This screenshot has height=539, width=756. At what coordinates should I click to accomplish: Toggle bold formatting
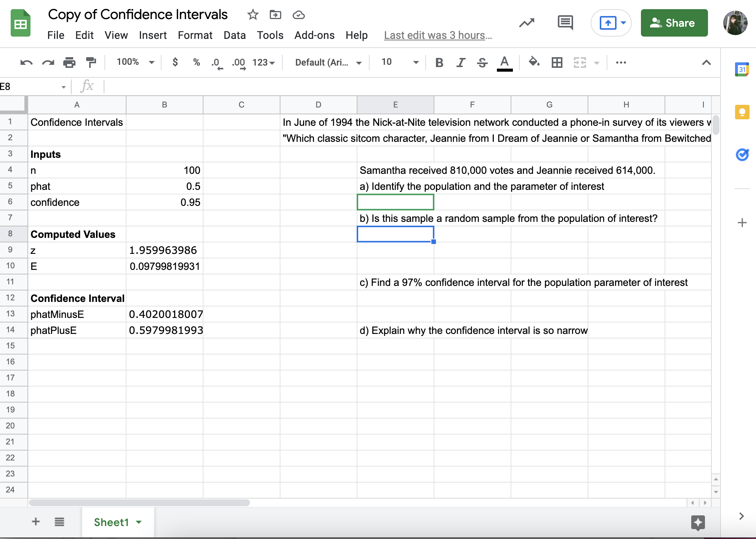439,62
